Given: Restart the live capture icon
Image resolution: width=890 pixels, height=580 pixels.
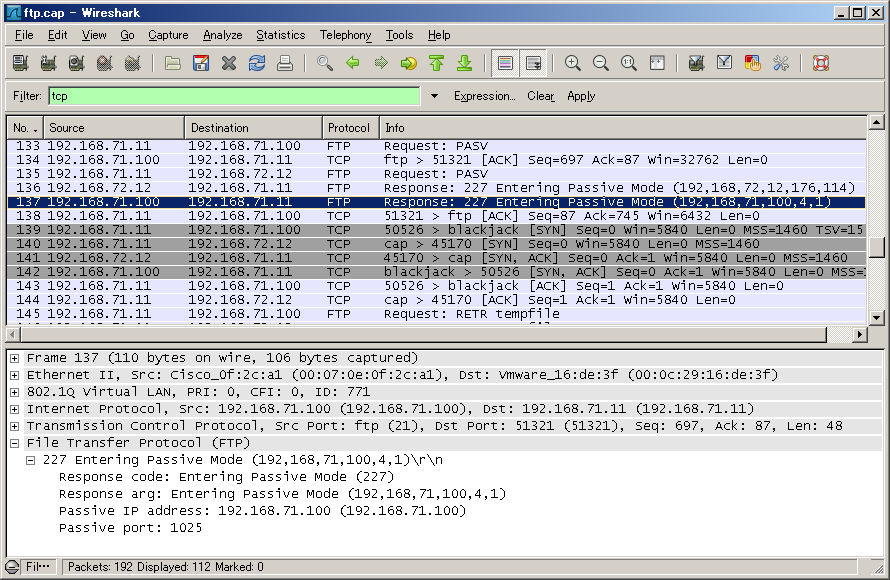Looking at the screenshot, I should [132, 63].
